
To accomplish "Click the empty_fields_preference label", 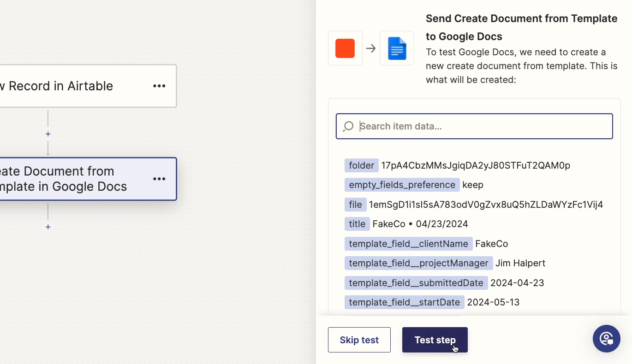I will pyautogui.click(x=402, y=185).
